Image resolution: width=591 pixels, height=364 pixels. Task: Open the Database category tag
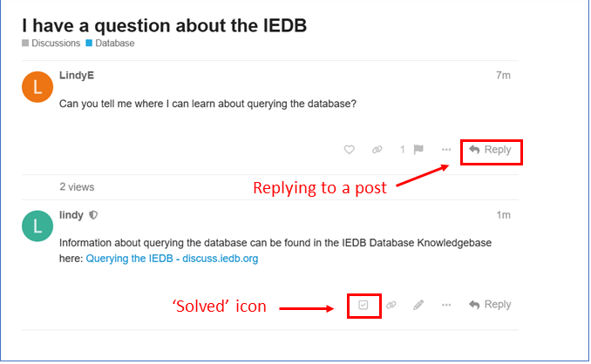[114, 43]
